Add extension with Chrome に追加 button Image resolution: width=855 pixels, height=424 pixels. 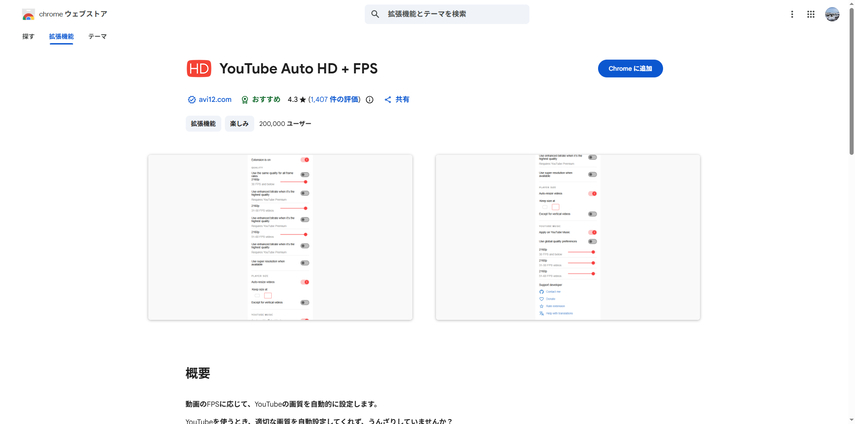pyautogui.click(x=630, y=69)
